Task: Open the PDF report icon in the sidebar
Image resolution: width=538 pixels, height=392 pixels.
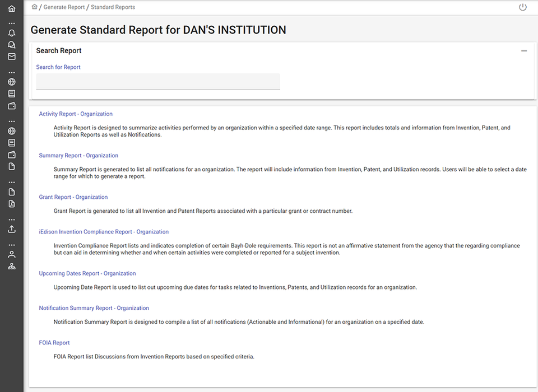Action: 11,203
